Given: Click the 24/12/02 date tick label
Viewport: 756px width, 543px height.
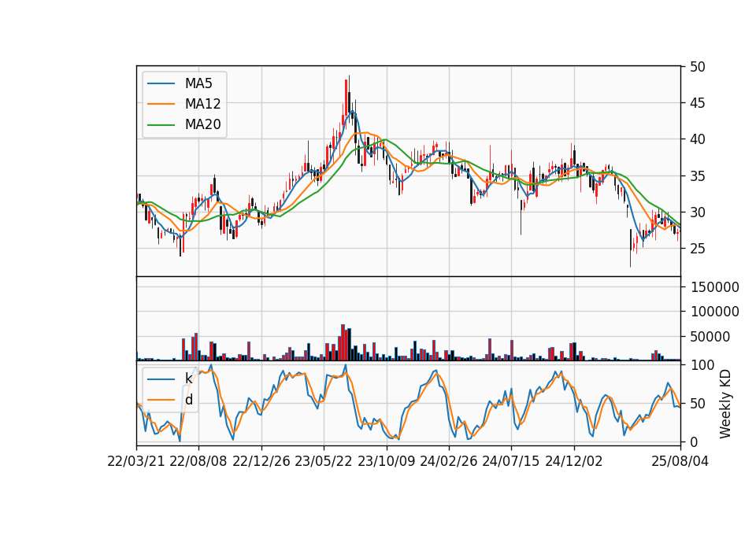Looking at the screenshot, I should click(x=574, y=461).
